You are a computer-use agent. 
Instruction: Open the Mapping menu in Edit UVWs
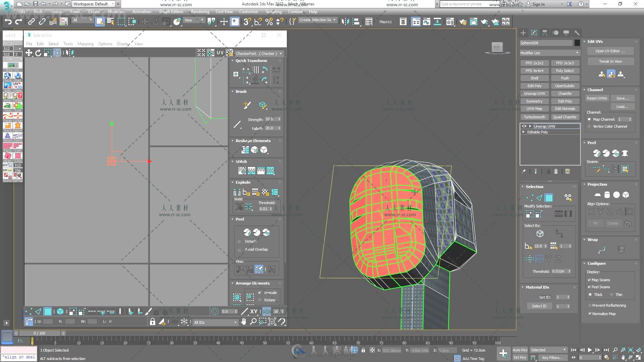point(86,44)
